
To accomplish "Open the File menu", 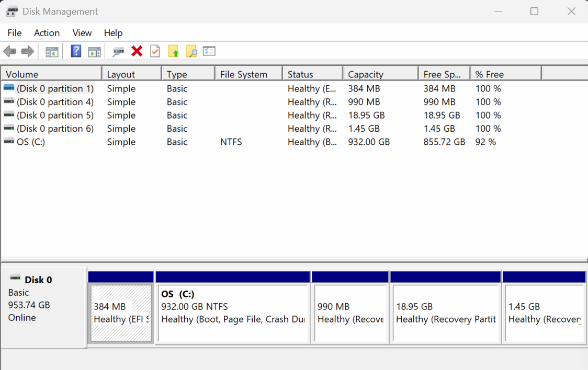I will tap(15, 33).
